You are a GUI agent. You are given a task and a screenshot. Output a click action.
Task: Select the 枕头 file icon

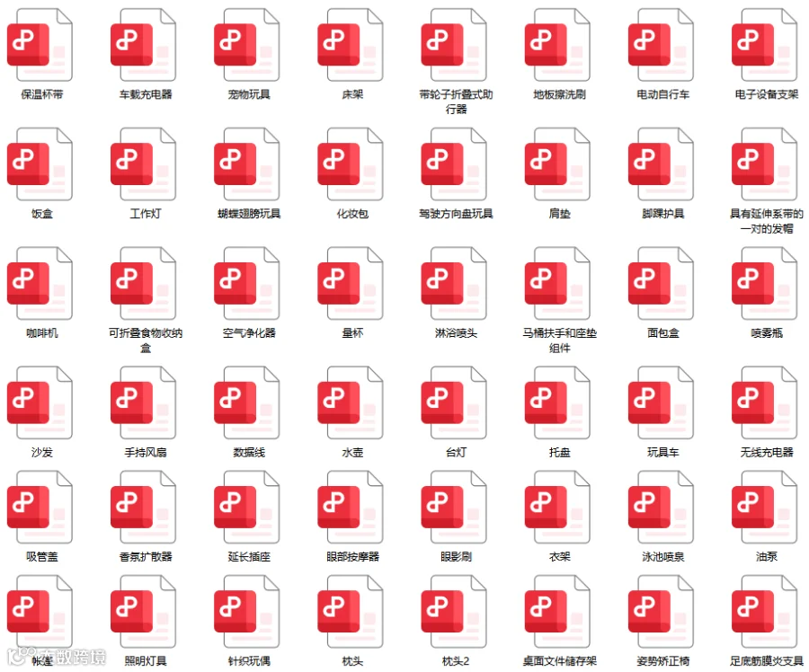click(351, 612)
